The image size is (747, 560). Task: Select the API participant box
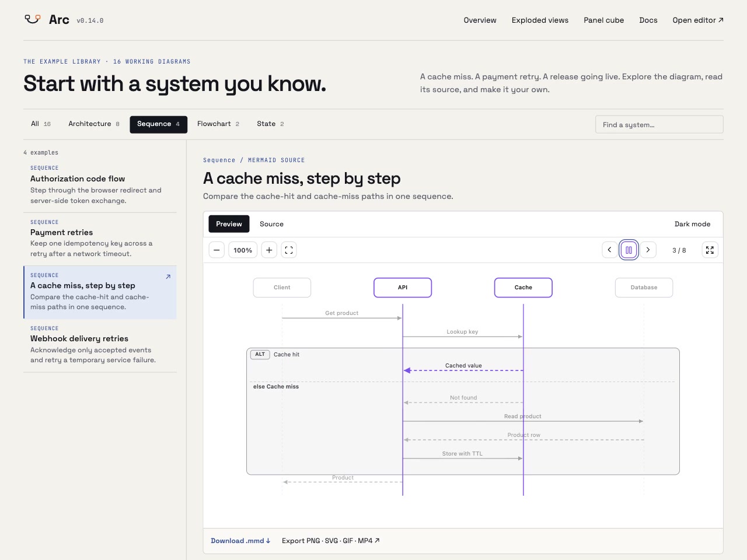[x=403, y=288]
